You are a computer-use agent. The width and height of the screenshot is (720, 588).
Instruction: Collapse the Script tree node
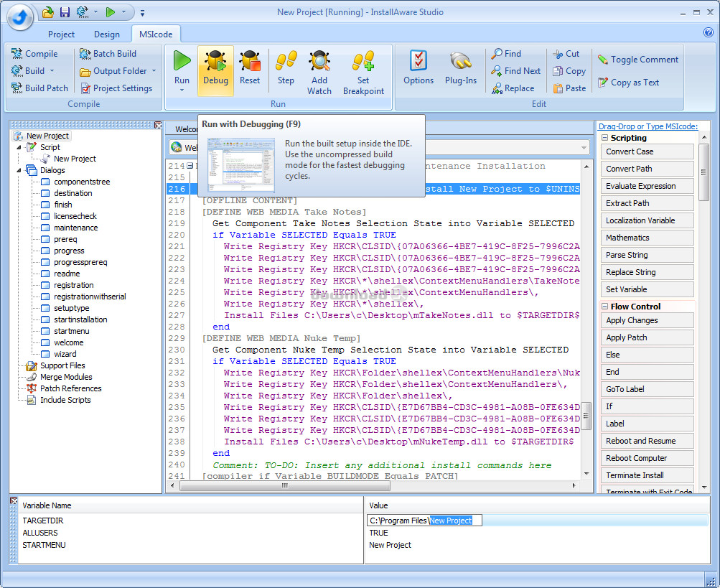pos(19,147)
